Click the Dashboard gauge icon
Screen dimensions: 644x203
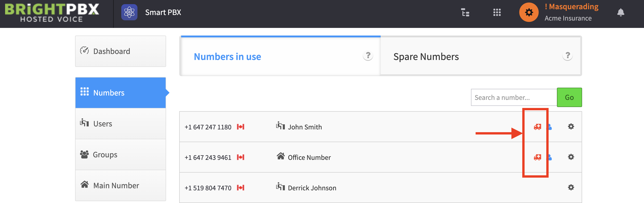(x=84, y=51)
